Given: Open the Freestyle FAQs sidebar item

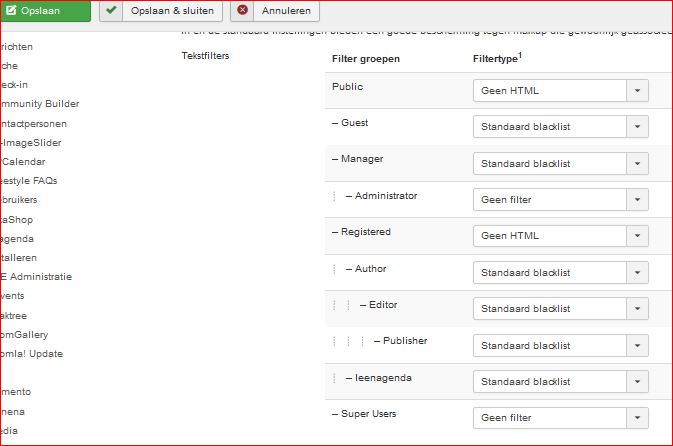Looking at the screenshot, I should 29,181.
